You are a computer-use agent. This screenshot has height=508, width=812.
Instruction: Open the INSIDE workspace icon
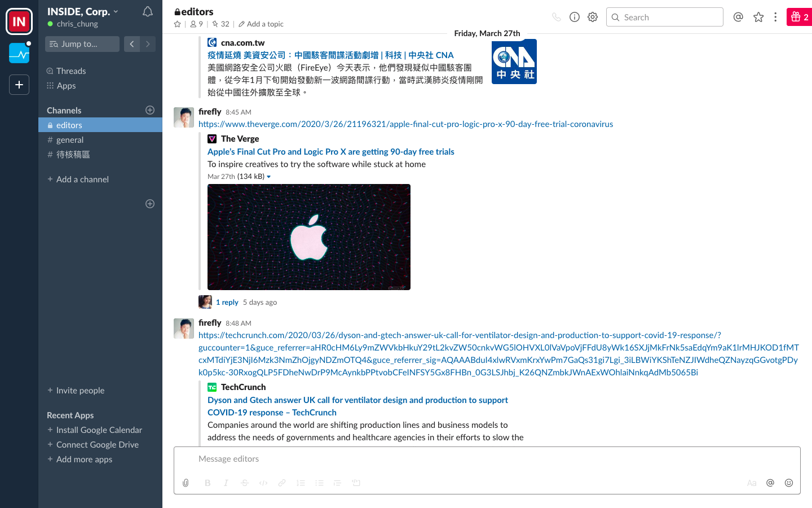click(19, 21)
